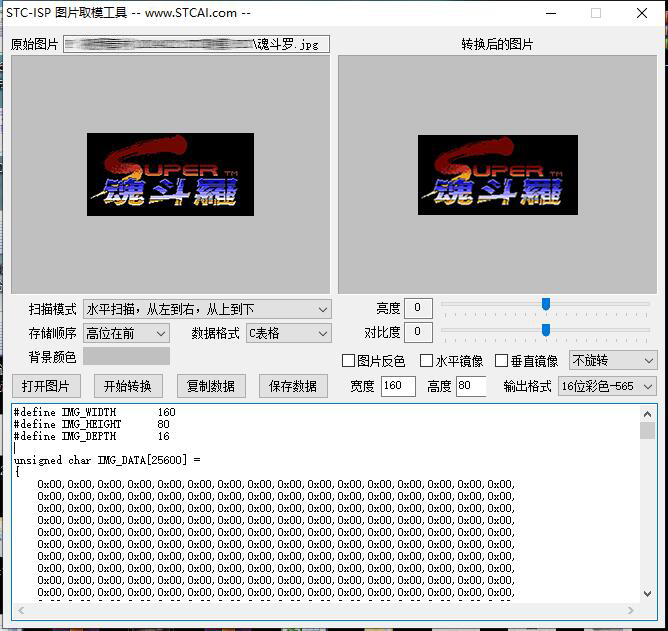This screenshot has width=668, height=631.
Task: Expand the 存储顺序 combo box
Action: coord(126,333)
